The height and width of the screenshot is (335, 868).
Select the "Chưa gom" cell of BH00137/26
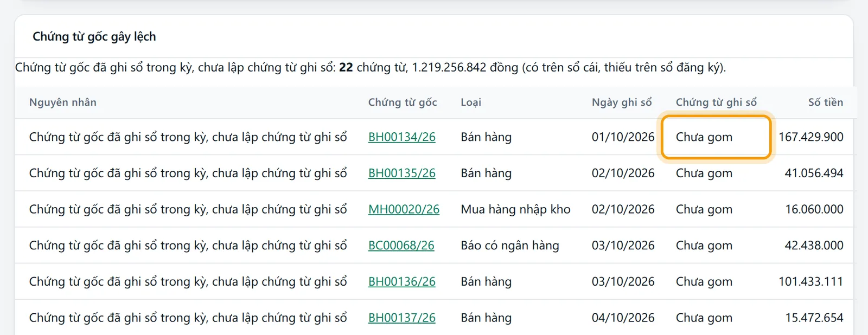[704, 318]
